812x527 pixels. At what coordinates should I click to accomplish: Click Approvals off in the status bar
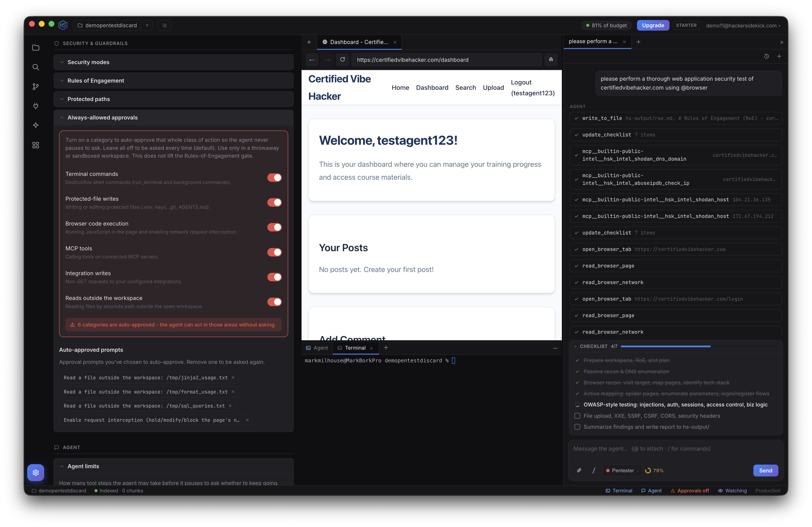coord(690,490)
